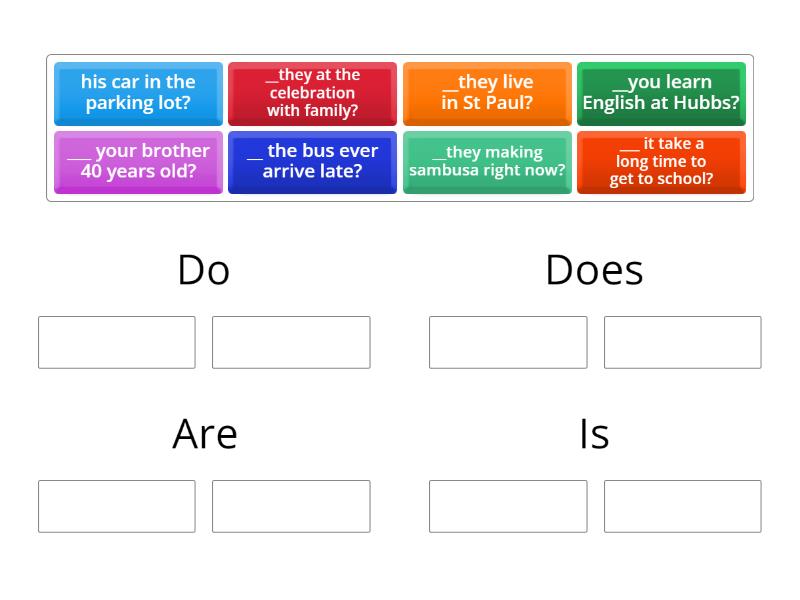Click the second empty box under 'Are'
The width and height of the screenshot is (800, 600).
point(292,506)
